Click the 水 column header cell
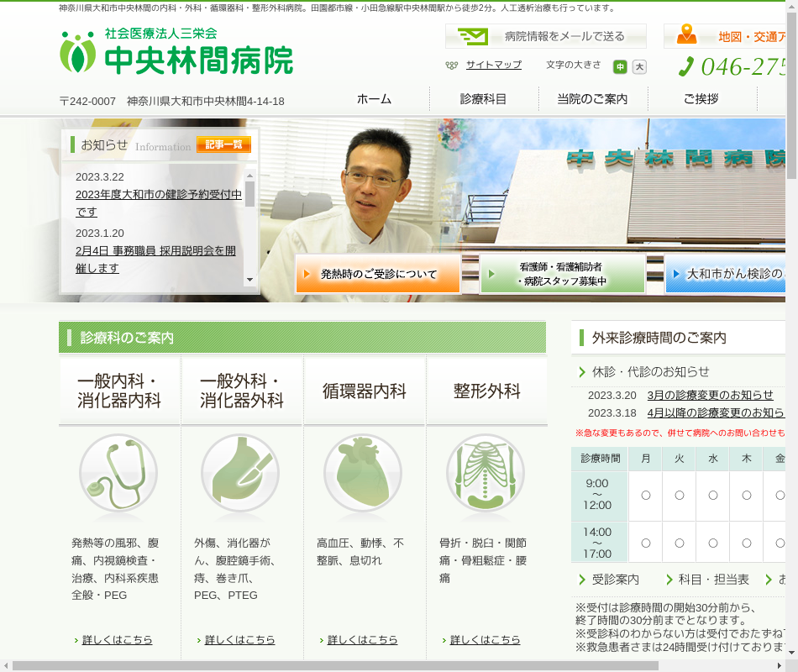The height and width of the screenshot is (672, 798). pyautogui.click(x=712, y=459)
